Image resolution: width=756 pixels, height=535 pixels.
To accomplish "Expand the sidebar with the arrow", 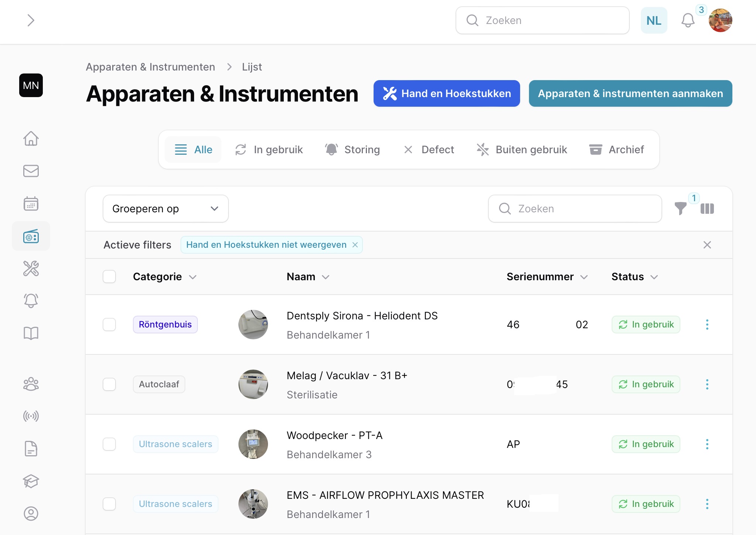I will point(31,20).
